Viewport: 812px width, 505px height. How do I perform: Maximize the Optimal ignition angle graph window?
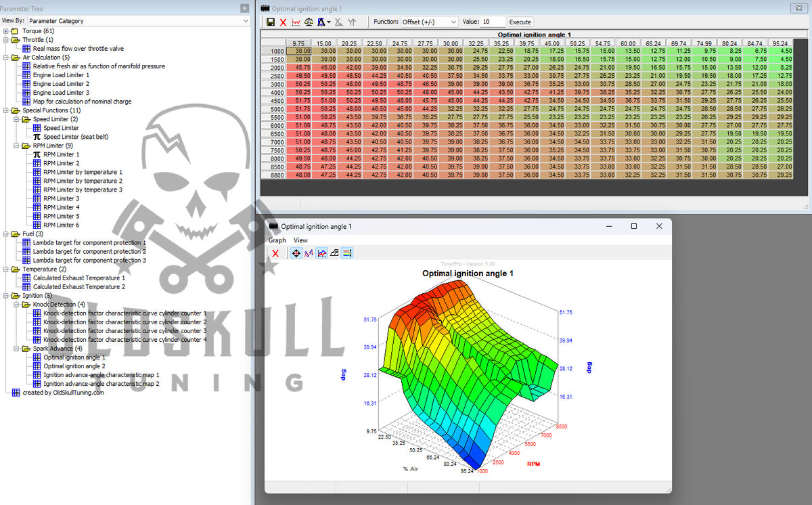[x=633, y=226]
